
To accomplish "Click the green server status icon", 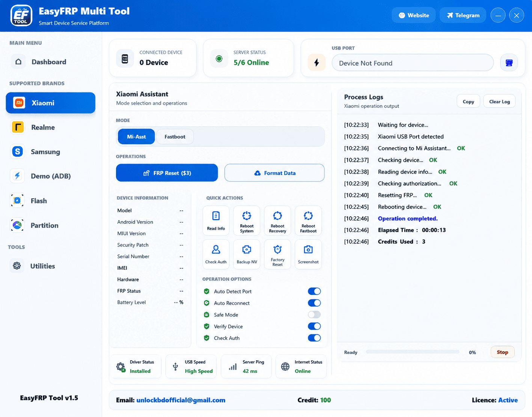I will (219, 59).
